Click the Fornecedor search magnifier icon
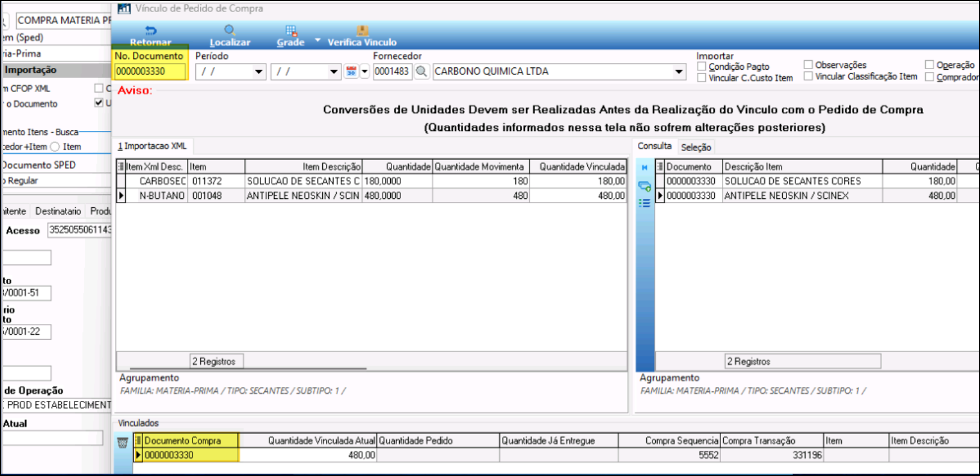Image resolution: width=980 pixels, height=476 pixels. coord(421,72)
